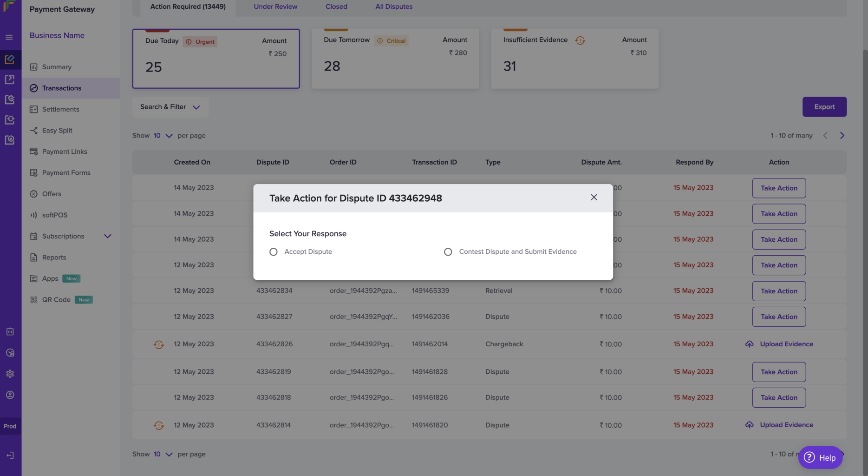This screenshot has height=476, width=868.
Task: Click the Reports document icon
Action: click(33, 258)
